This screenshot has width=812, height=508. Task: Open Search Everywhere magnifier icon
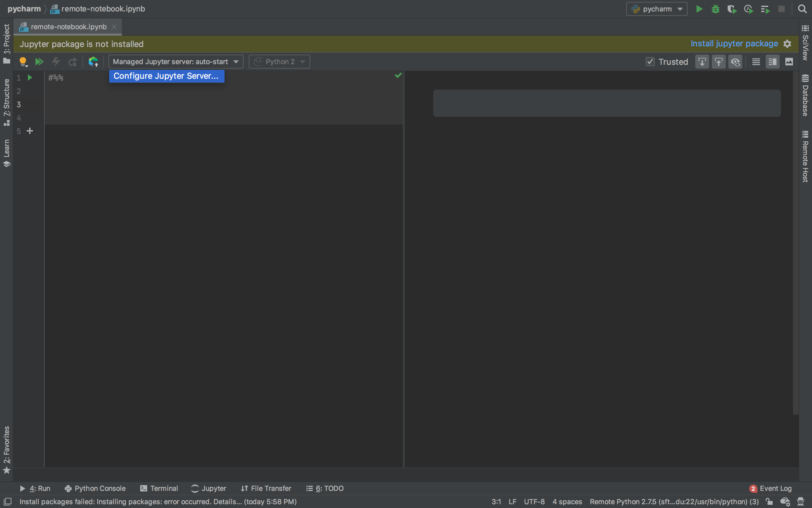tap(802, 9)
